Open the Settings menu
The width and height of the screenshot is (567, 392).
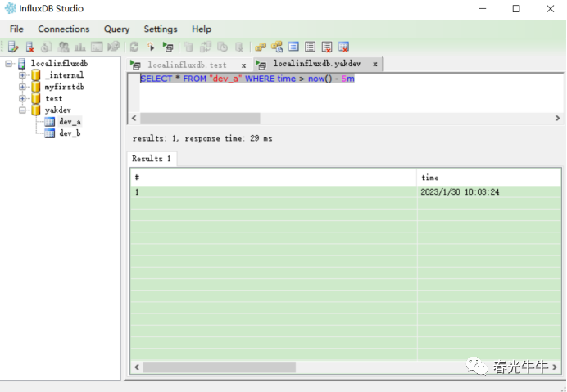(x=161, y=29)
